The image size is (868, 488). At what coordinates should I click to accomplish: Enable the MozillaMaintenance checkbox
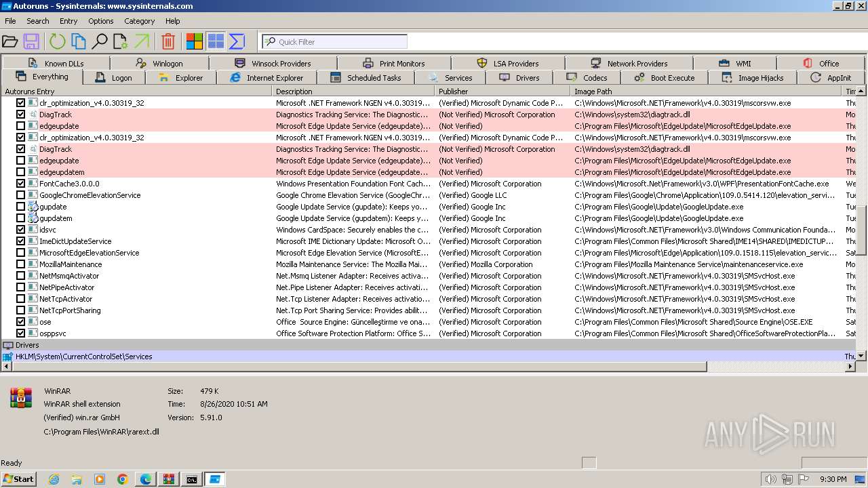pyautogui.click(x=20, y=264)
